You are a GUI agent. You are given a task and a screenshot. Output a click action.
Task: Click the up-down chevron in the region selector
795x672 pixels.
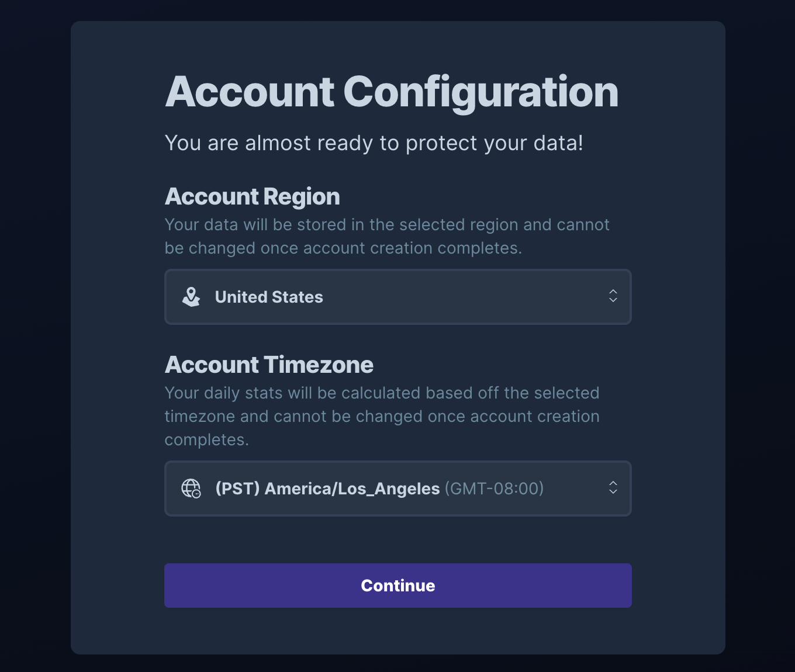pyautogui.click(x=613, y=296)
